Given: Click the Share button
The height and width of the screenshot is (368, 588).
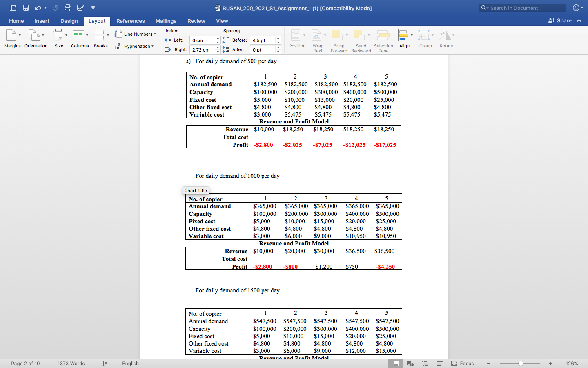Looking at the screenshot, I should (x=560, y=20).
